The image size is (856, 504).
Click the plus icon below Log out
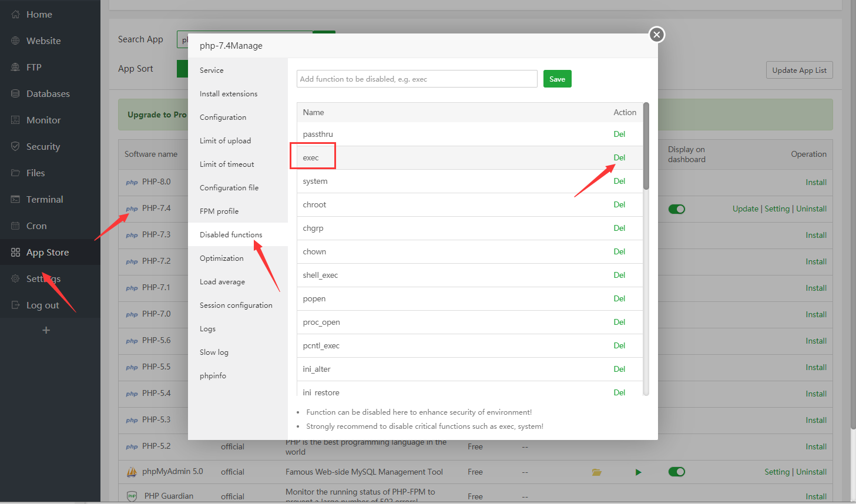(46, 330)
